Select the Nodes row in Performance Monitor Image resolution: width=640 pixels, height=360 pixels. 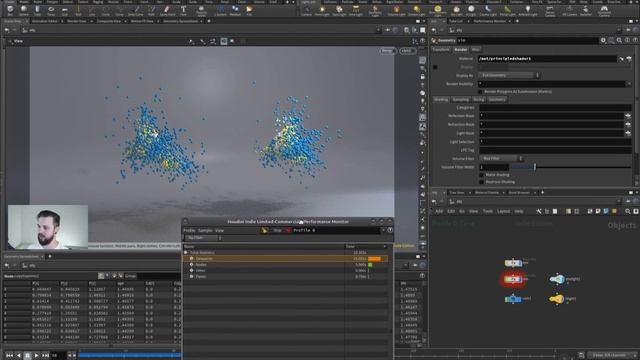(x=286, y=264)
